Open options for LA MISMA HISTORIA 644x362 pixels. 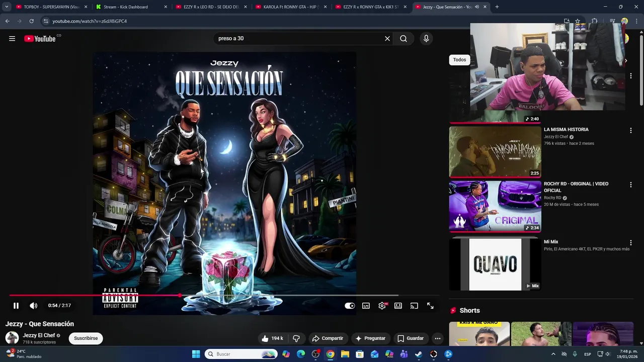630,131
